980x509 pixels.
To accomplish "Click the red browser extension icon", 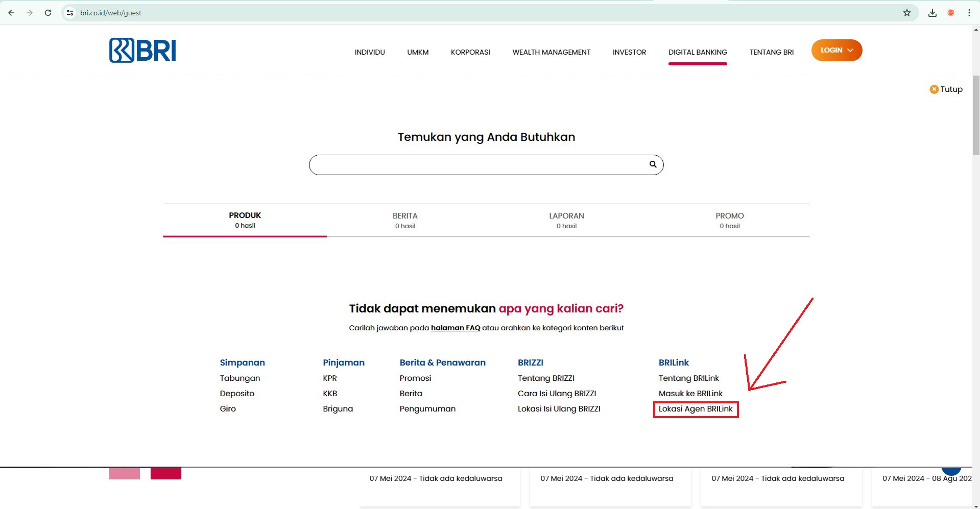I will point(951,13).
